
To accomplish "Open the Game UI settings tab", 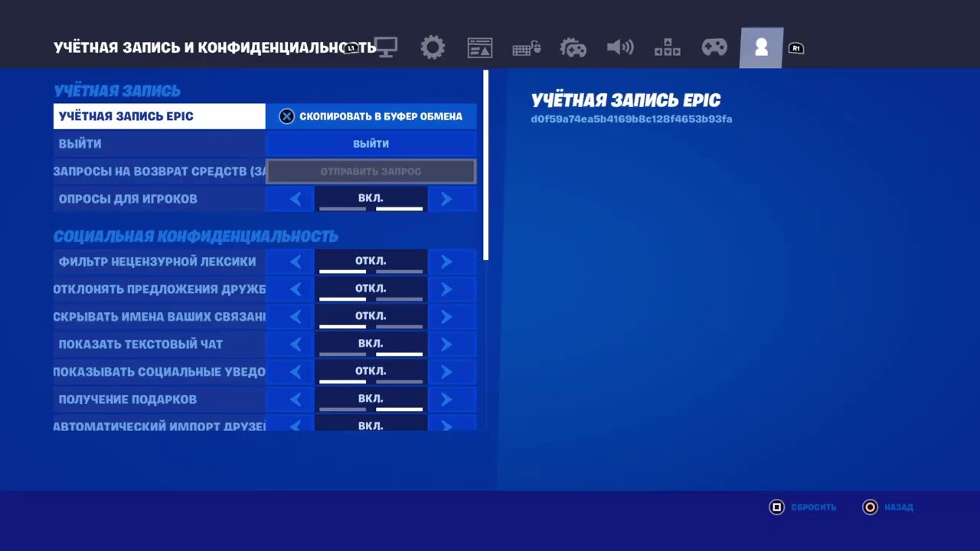I will [480, 47].
